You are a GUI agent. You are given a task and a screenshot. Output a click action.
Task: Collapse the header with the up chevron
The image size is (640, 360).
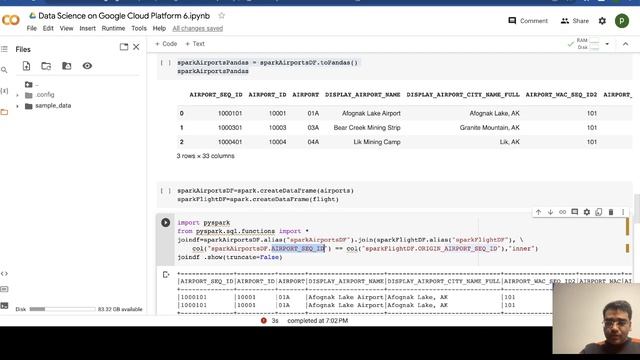point(625,44)
